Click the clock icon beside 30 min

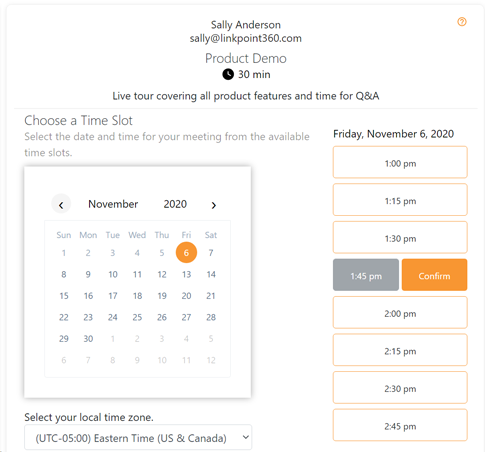tap(228, 74)
